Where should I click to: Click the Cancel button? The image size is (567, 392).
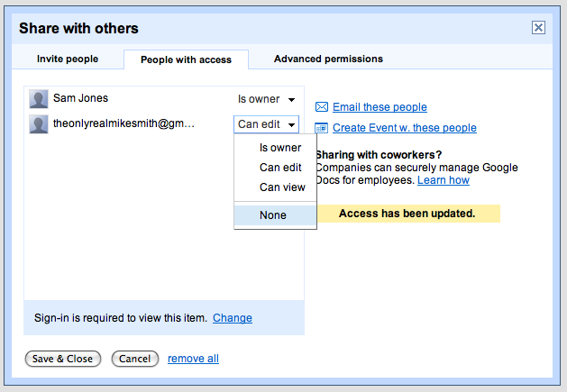coord(135,359)
